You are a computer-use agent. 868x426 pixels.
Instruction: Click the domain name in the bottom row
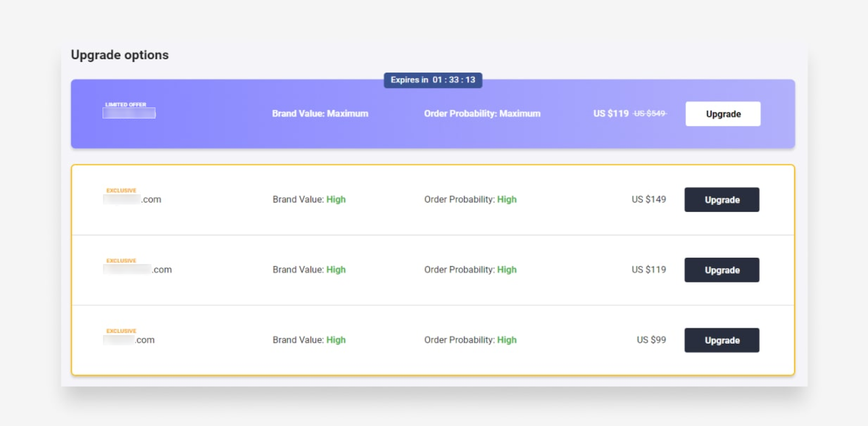tap(129, 340)
